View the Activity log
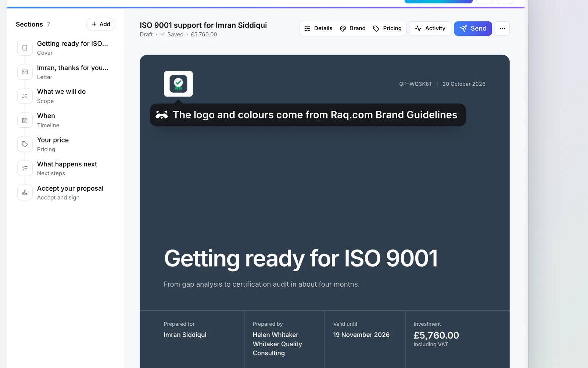 point(430,28)
